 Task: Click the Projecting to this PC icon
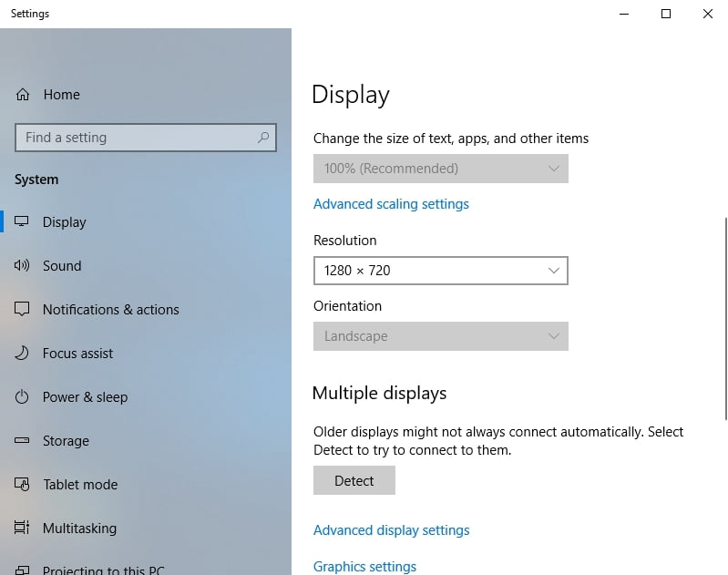22,570
